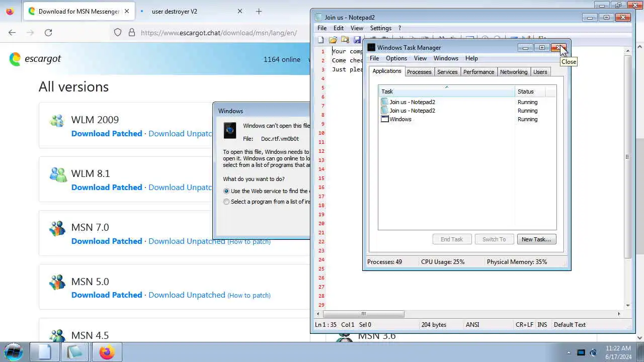644x362 pixels.
Task: Open Options menu in Task Manager
Action: (396, 58)
